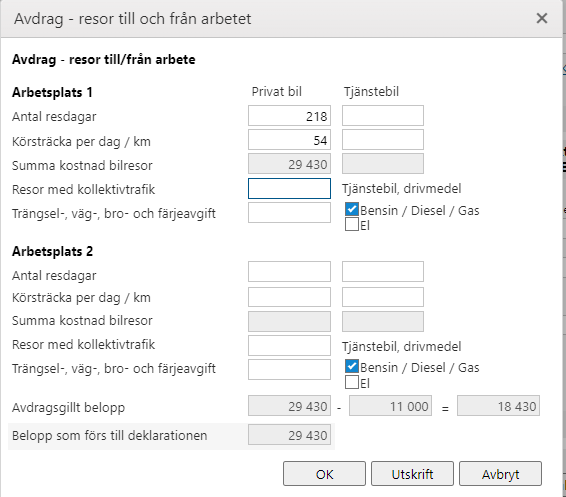Click Belopp som förs till deklarationen value
The image size is (566, 497).
(289, 435)
